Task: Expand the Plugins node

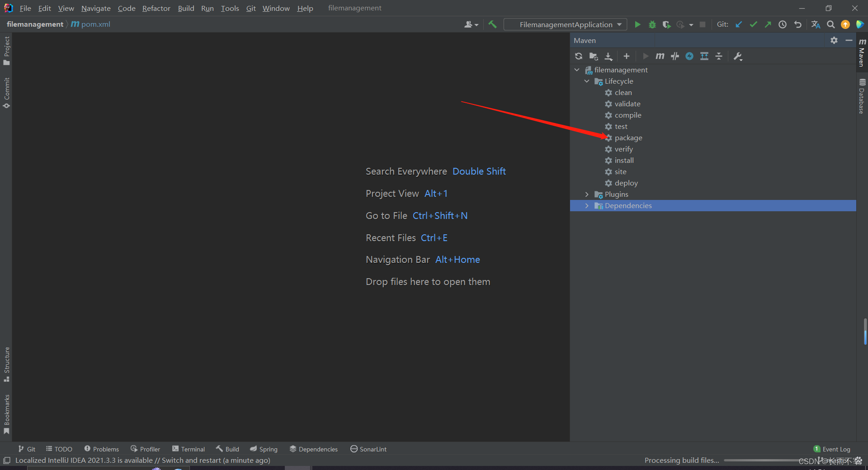Action: 587,194
